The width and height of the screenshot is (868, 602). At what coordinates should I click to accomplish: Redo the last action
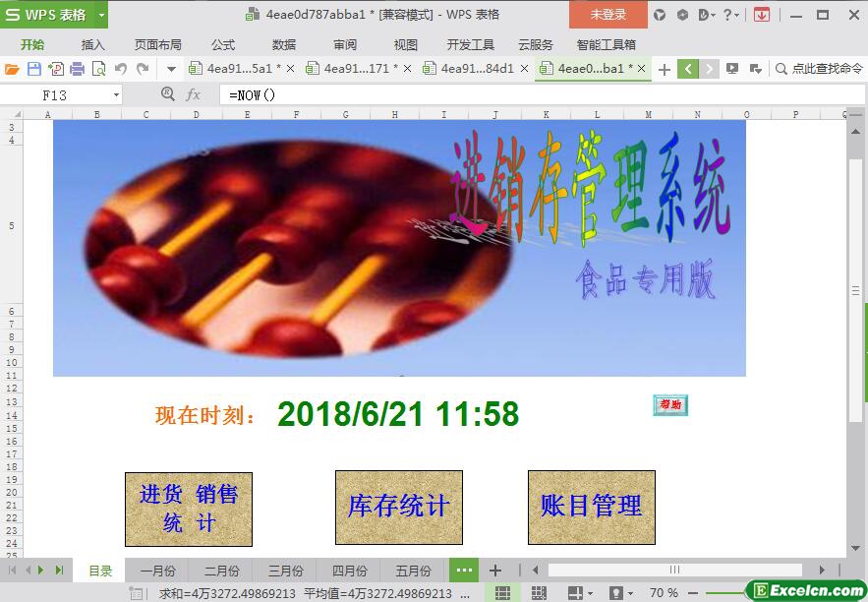click(x=143, y=69)
